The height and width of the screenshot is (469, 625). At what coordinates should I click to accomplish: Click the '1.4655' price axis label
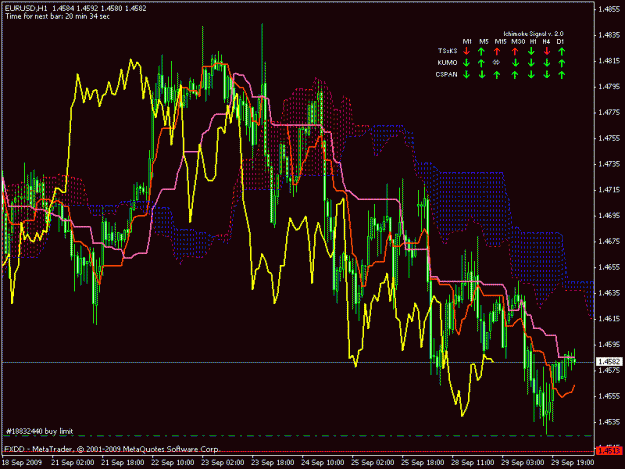tap(609, 267)
